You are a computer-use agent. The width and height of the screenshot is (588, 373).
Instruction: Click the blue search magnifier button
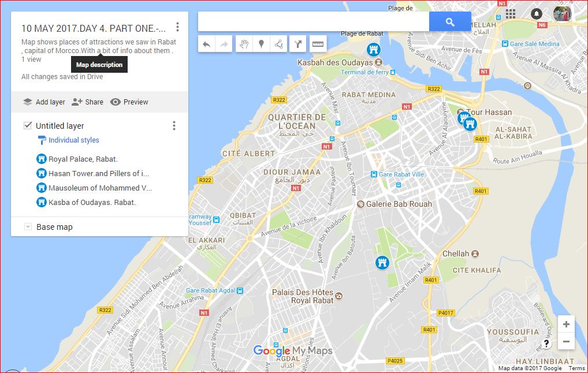450,22
